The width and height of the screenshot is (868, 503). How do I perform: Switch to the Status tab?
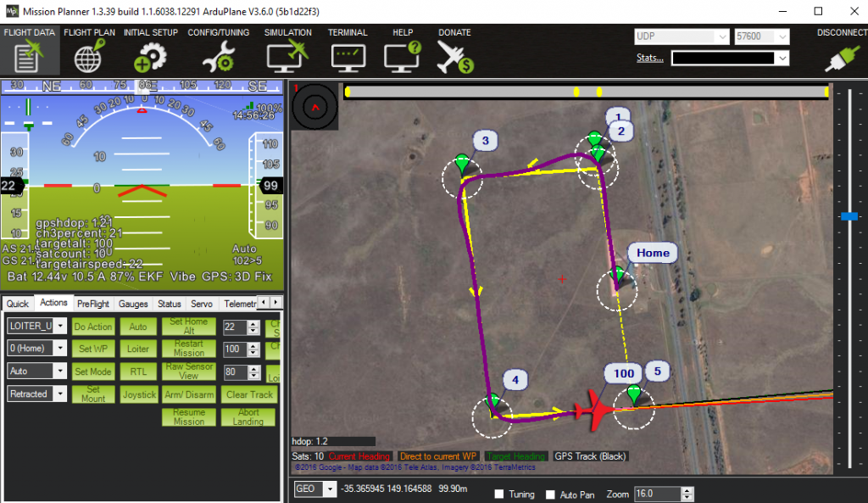pyautogui.click(x=169, y=304)
